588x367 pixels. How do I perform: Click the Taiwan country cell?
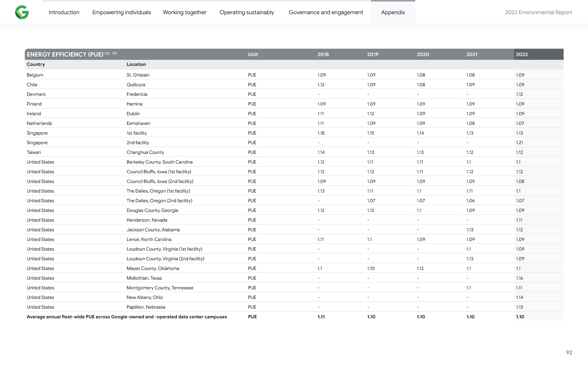(34, 152)
